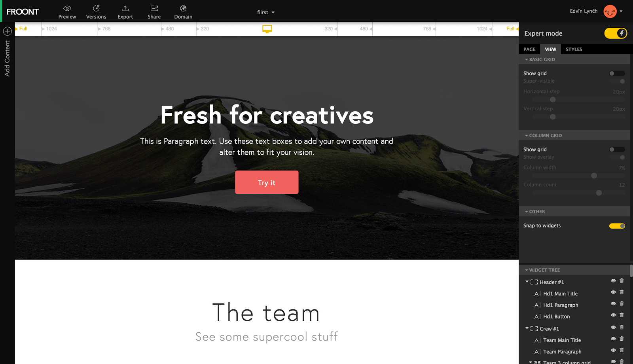Screen dimensions: 633x364
Task: Open the Edvin Lynch account menu arrow
Action: pos(621,11)
